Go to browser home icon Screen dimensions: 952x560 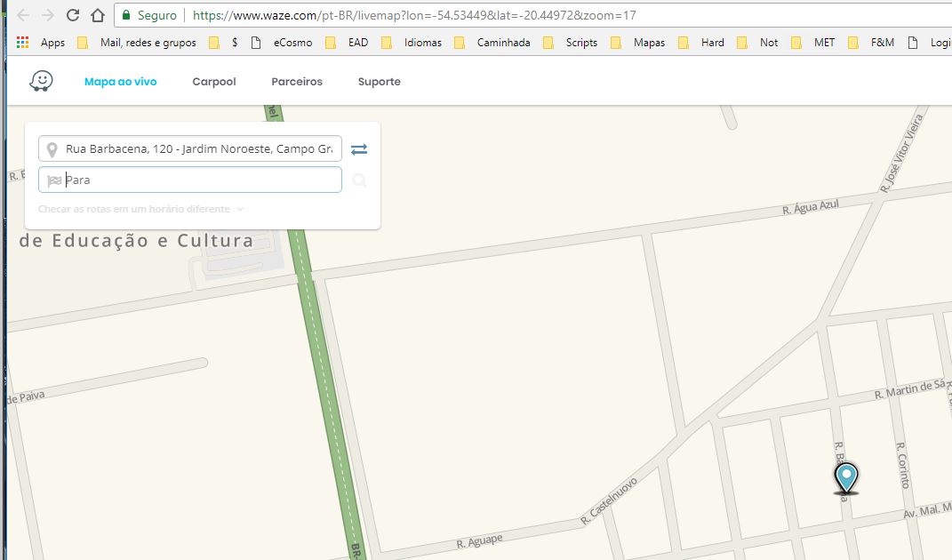(x=97, y=15)
